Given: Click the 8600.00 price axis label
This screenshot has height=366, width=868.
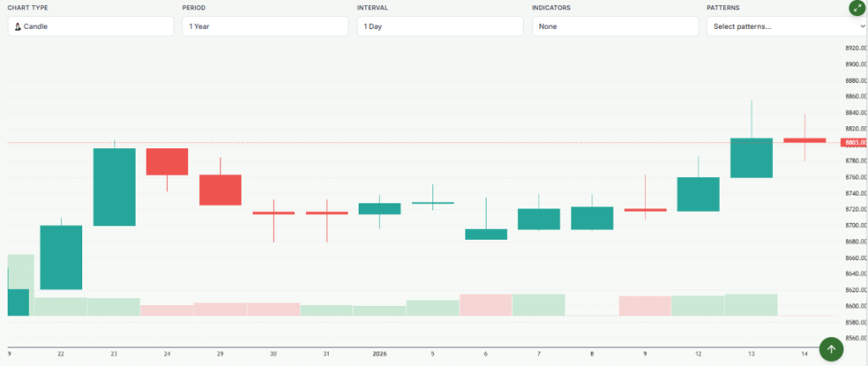Looking at the screenshot, I should 856,307.
